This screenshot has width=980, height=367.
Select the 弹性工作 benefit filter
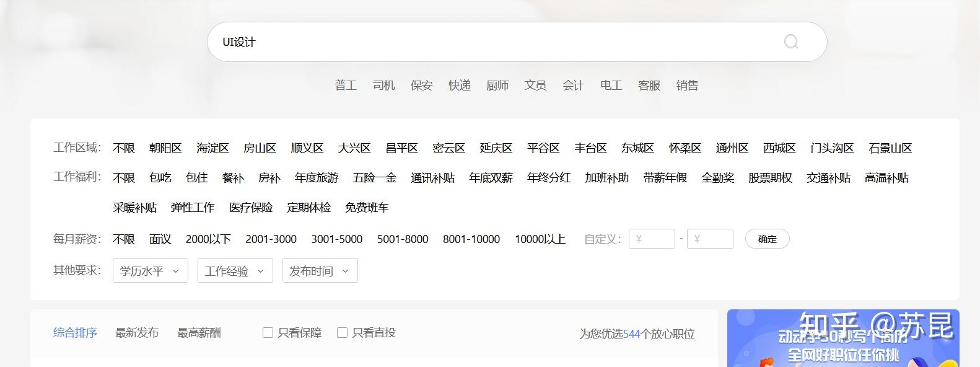193,208
